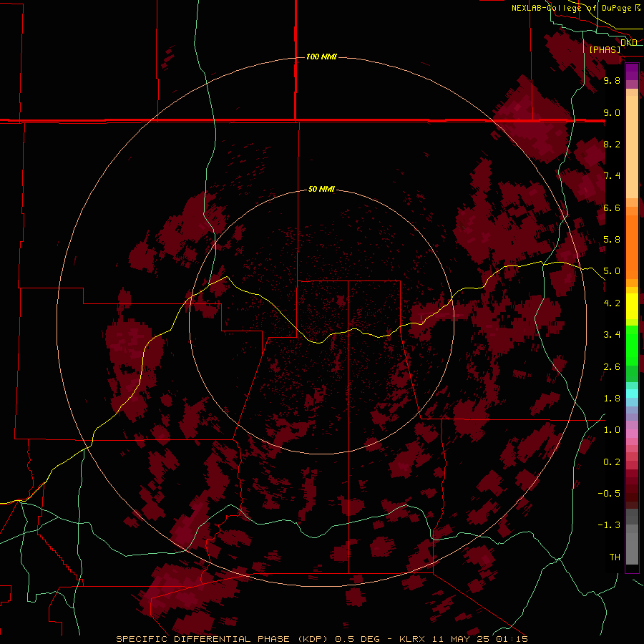
Task: Click the 100 NMI range ring label
Action: 321,57
